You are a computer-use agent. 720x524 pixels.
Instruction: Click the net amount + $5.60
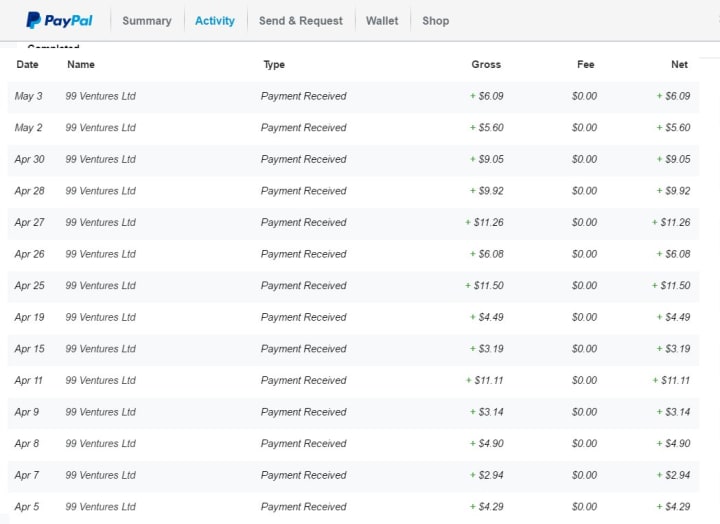click(x=673, y=128)
